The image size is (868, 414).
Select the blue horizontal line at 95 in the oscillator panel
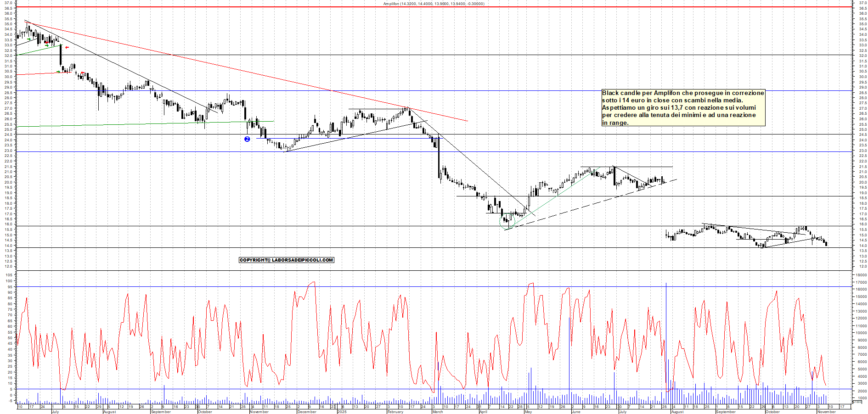coord(184,287)
